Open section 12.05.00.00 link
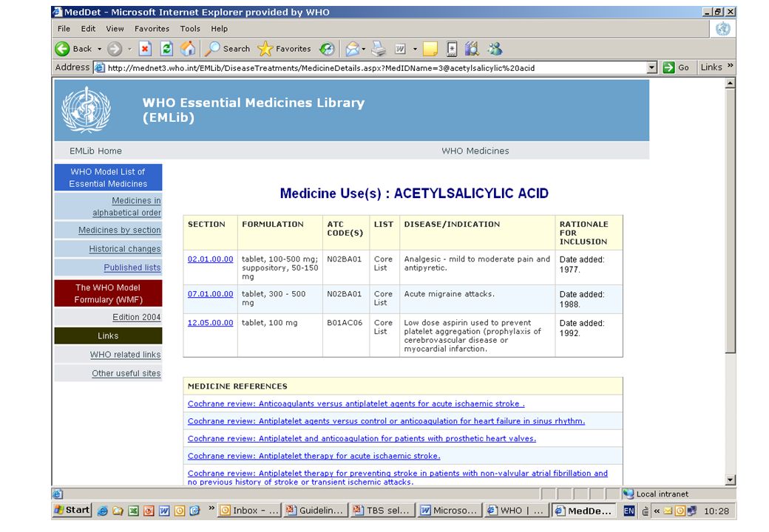The image size is (769, 532). (211, 323)
